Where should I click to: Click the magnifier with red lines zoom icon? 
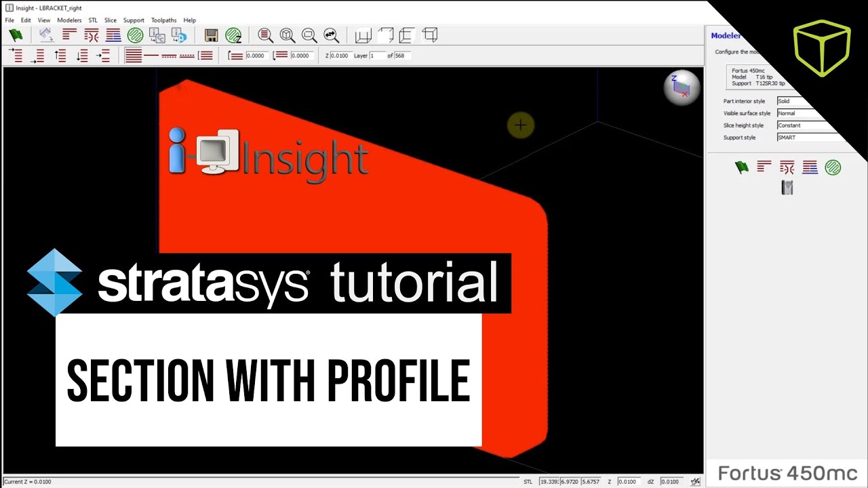266,35
